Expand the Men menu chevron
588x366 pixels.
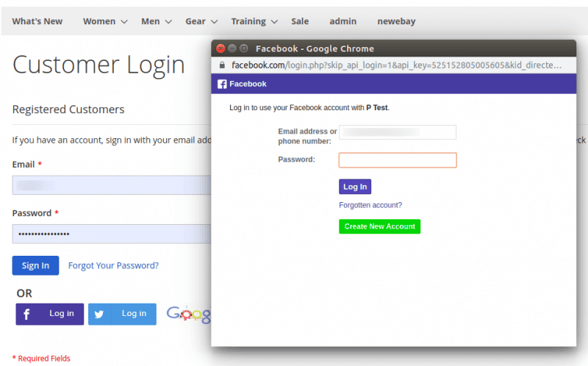pyautogui.click(x=169, y=22)
